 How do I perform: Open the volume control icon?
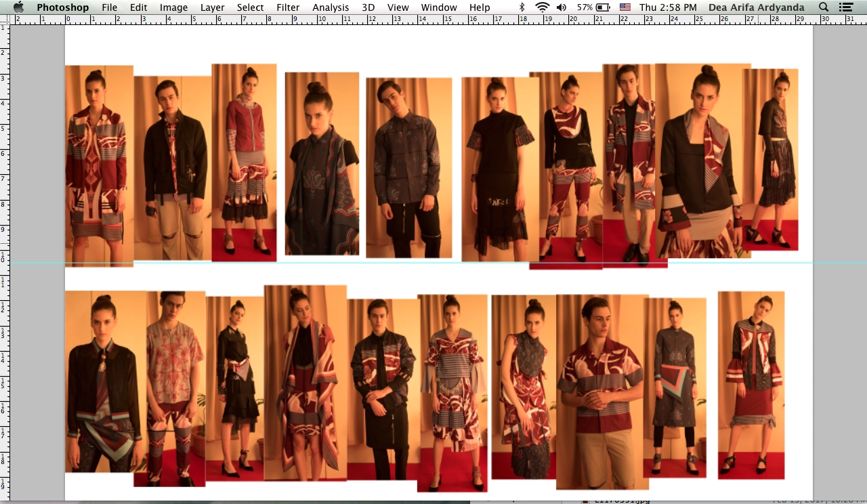tap(562, 7)
